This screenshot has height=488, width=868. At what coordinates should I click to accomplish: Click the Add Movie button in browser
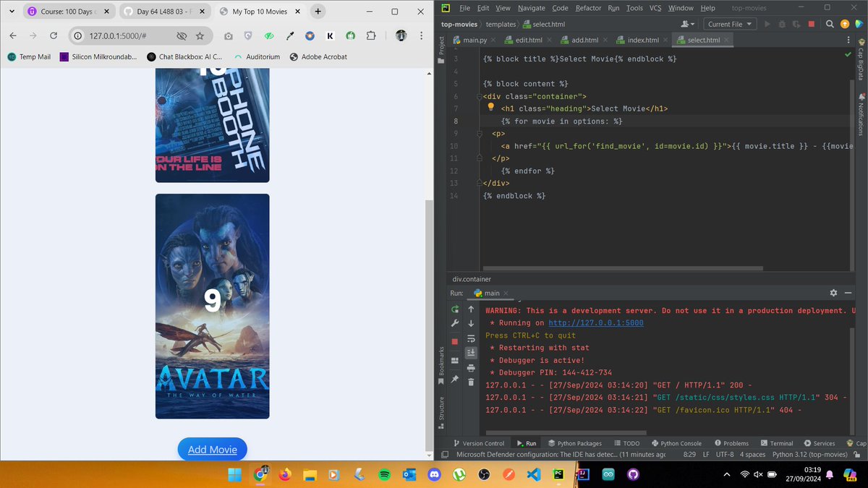[x=213, y=450]
